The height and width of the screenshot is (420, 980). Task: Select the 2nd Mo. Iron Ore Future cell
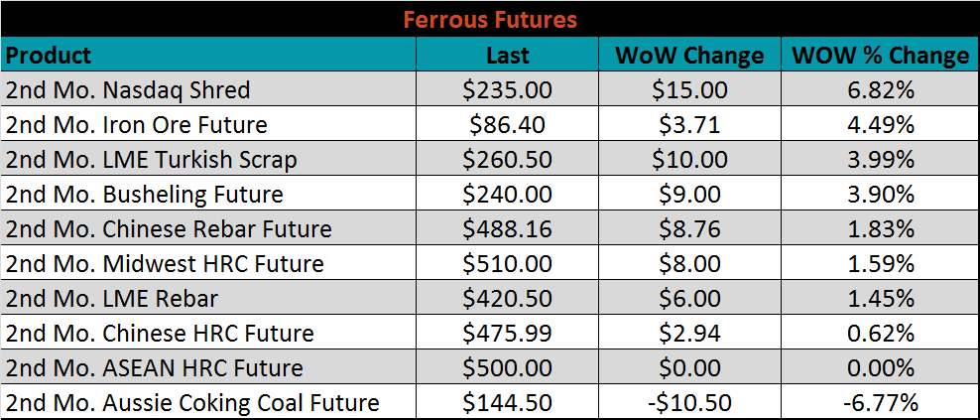coord(208,124)
